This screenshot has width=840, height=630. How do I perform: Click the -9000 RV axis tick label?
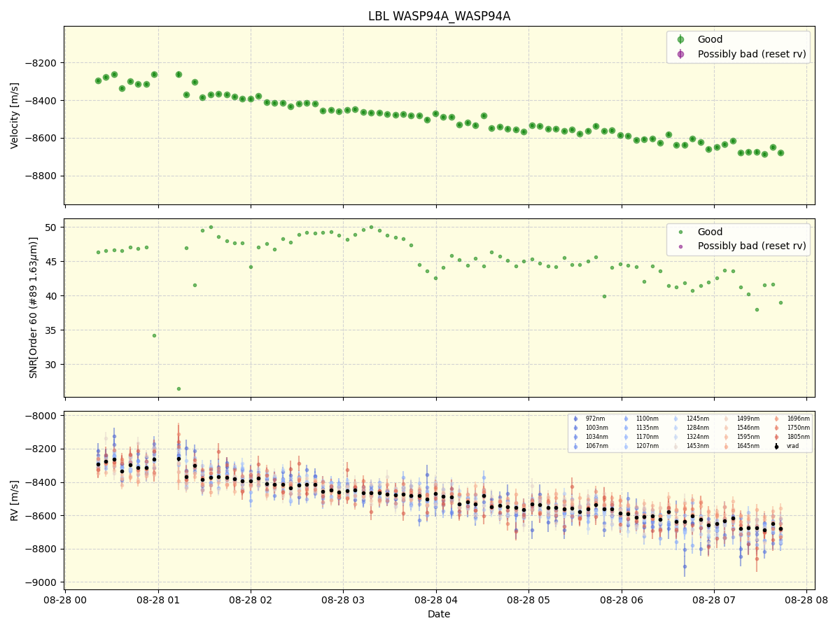coord(43,582)
